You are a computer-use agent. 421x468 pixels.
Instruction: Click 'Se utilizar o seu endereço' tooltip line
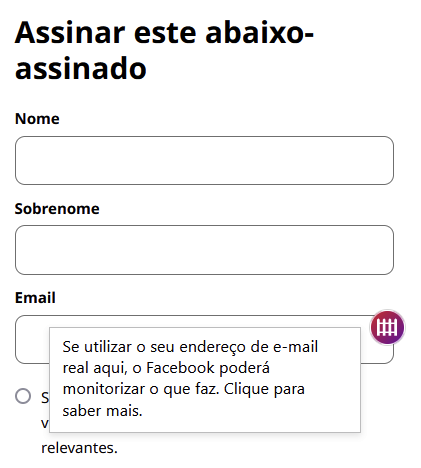(190, 347)
